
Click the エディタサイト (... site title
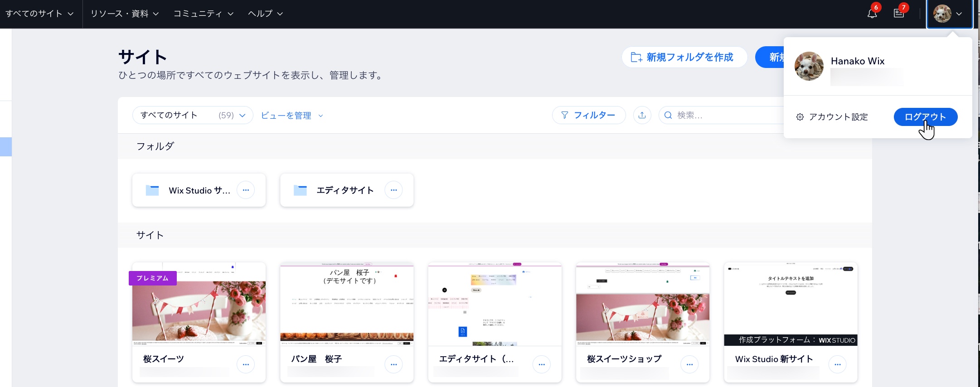(x=476, y=359)
